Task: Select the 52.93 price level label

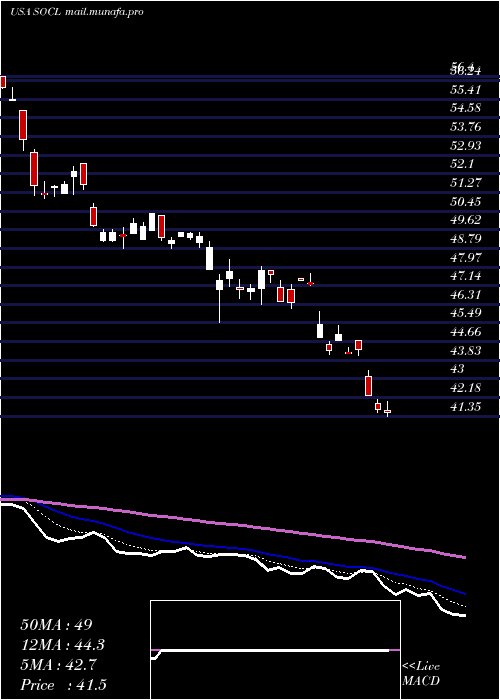Action: click(x=465, y=146)
